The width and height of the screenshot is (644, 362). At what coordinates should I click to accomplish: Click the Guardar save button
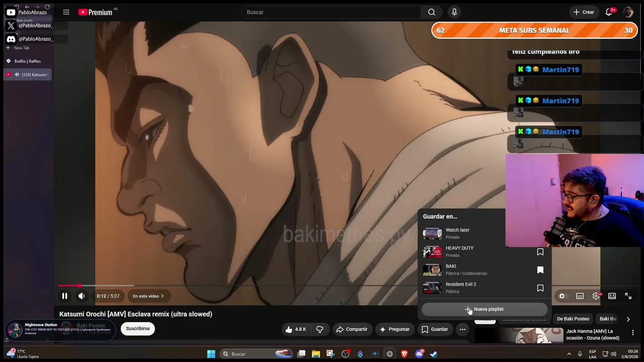coord(435,329)
